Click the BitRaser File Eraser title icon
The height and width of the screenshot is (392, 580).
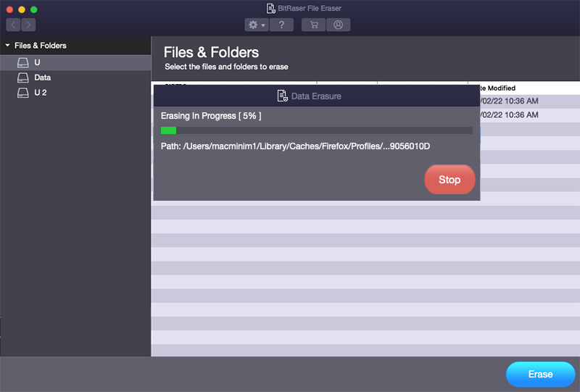pos(270,9)
